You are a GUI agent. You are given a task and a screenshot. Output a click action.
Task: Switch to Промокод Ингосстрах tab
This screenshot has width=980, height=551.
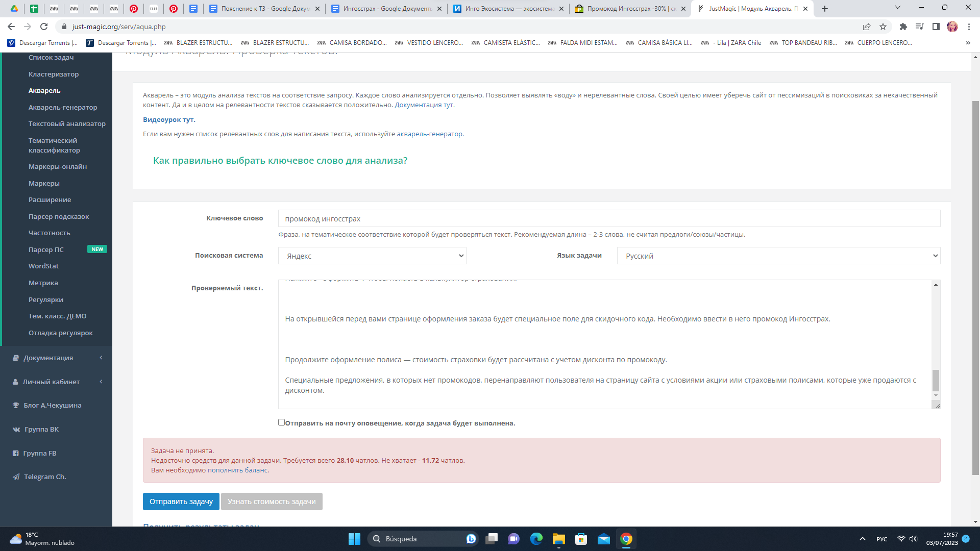tap(630, 9)
